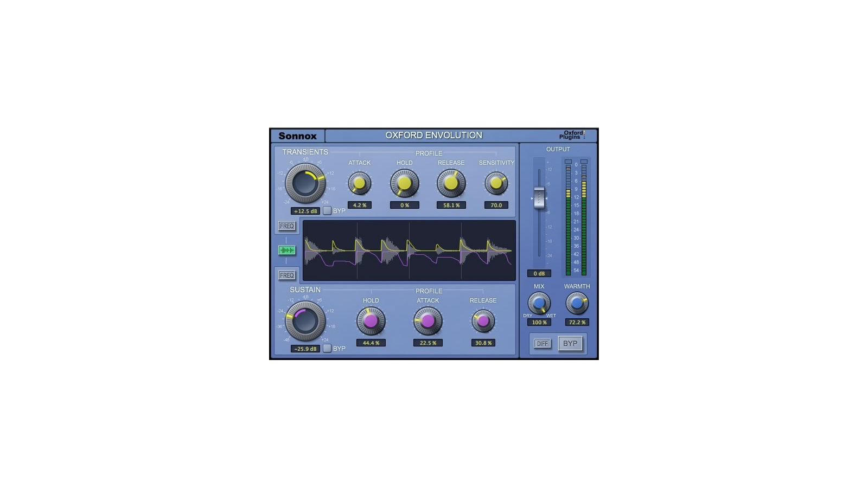868x488 pixels.
Task: Click the Sensitivity 70.0 value field
Action: 496,205
